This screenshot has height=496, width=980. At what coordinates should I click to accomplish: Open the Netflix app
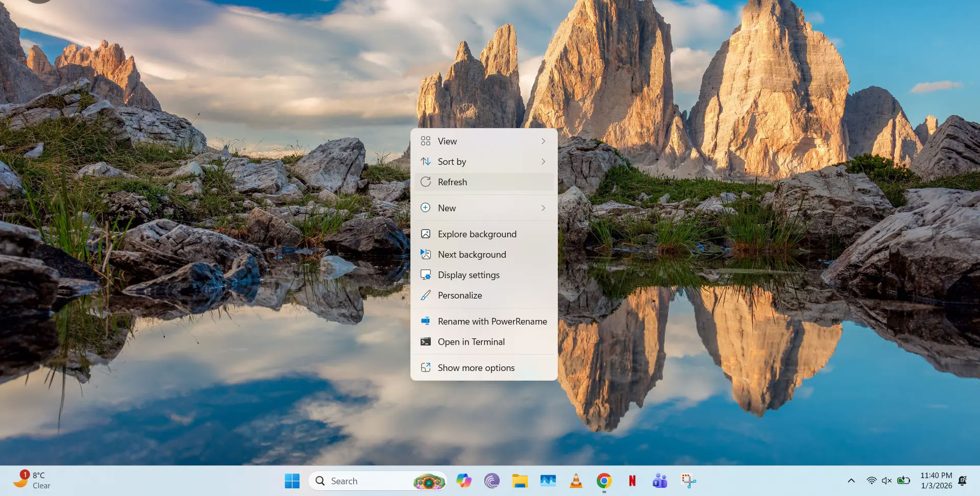[632, 481]
